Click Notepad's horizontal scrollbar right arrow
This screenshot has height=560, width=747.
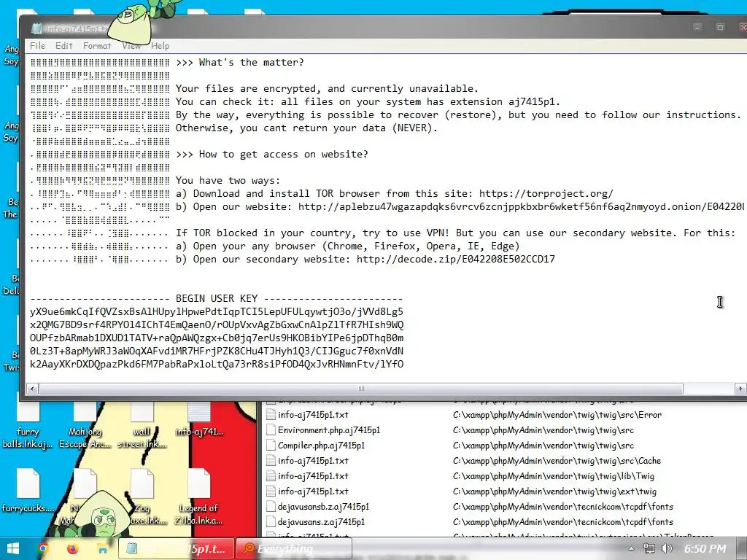(x=740, y=389)
